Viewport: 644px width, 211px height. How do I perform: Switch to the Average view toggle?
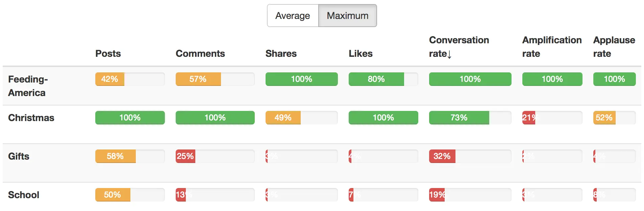click(x=293, y=16)
